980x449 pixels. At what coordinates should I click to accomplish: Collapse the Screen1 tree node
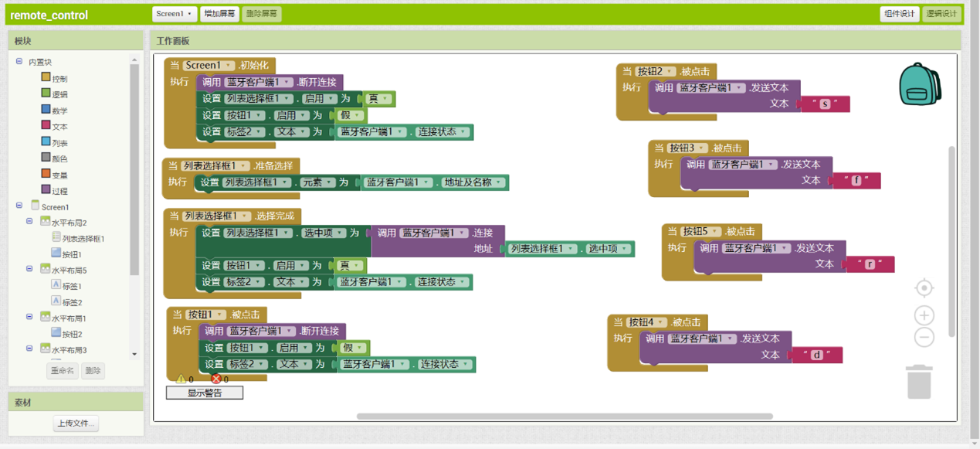(19, 206)
